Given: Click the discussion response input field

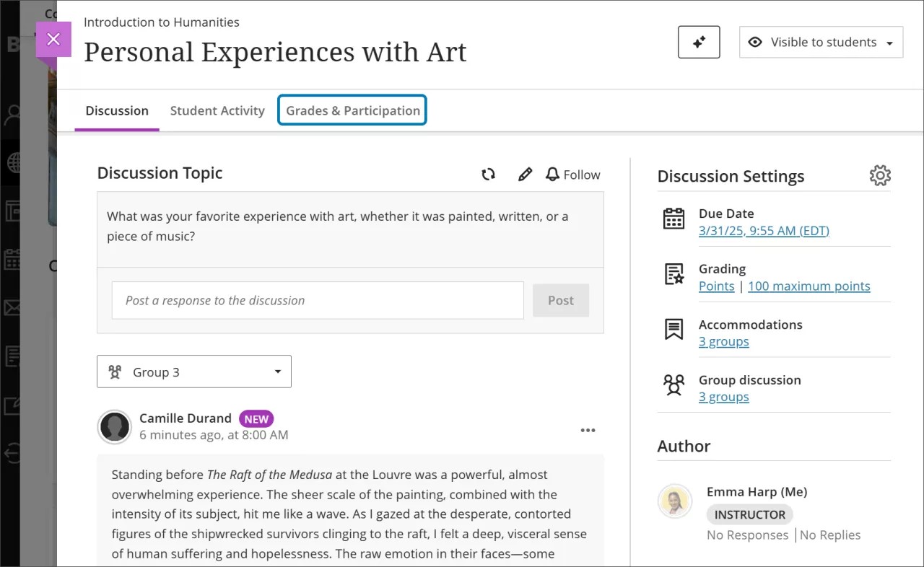Looking at the screenshot, I should tap(318, 300).
